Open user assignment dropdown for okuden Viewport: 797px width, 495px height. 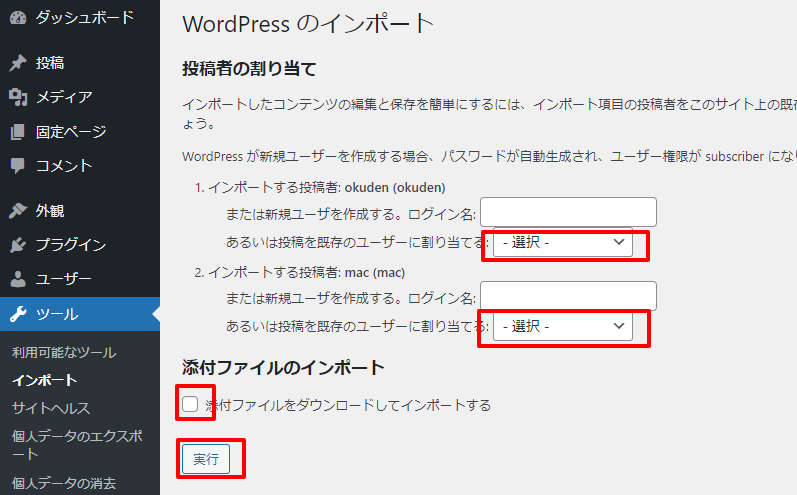coord(562,243)
